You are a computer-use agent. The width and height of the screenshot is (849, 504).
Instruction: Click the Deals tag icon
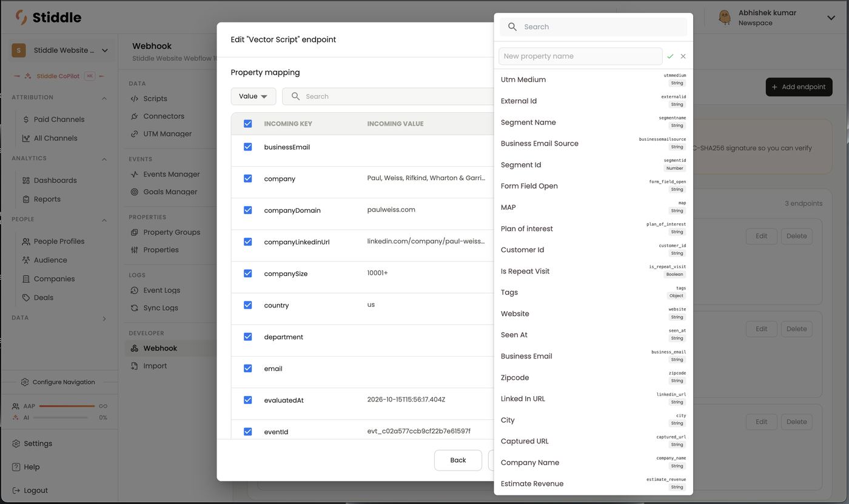[x=26, y=298]
